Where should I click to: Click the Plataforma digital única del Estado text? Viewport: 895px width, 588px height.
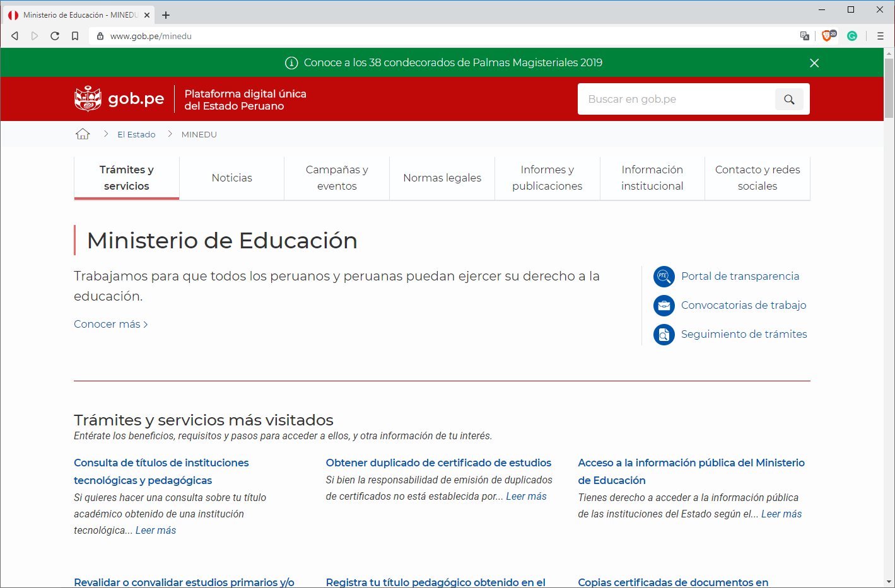coord(245,100)
